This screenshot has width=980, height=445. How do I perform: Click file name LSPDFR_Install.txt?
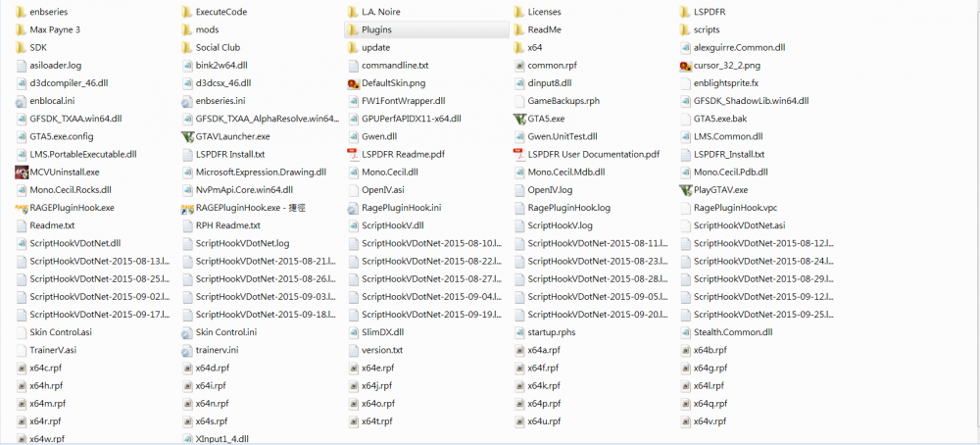pos(729,154)
